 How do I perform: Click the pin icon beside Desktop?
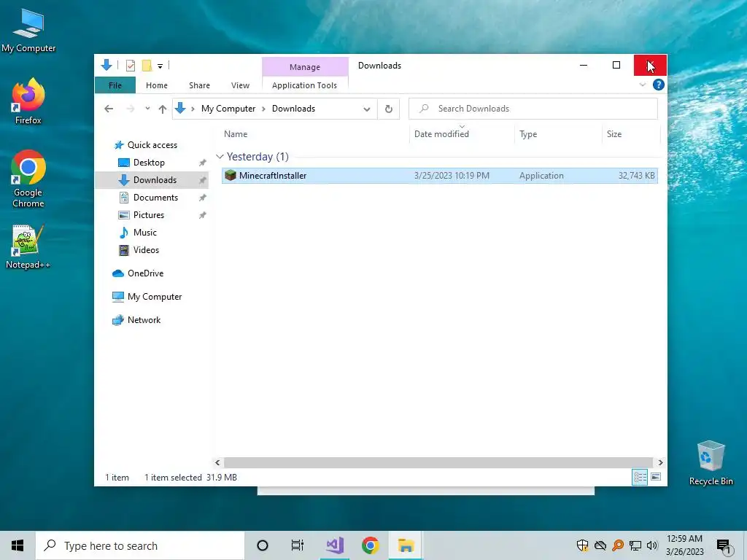(203, 163)
